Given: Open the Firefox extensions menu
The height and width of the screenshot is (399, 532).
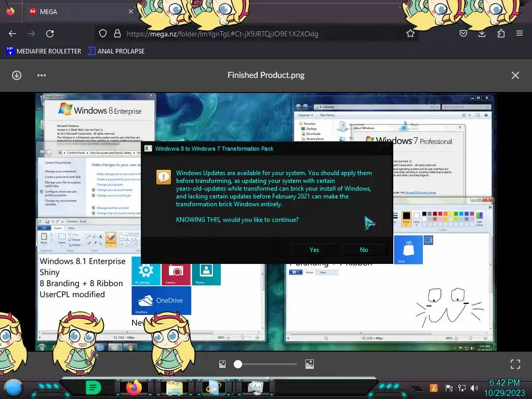Looking at the screenshot, I should [501, 34].
